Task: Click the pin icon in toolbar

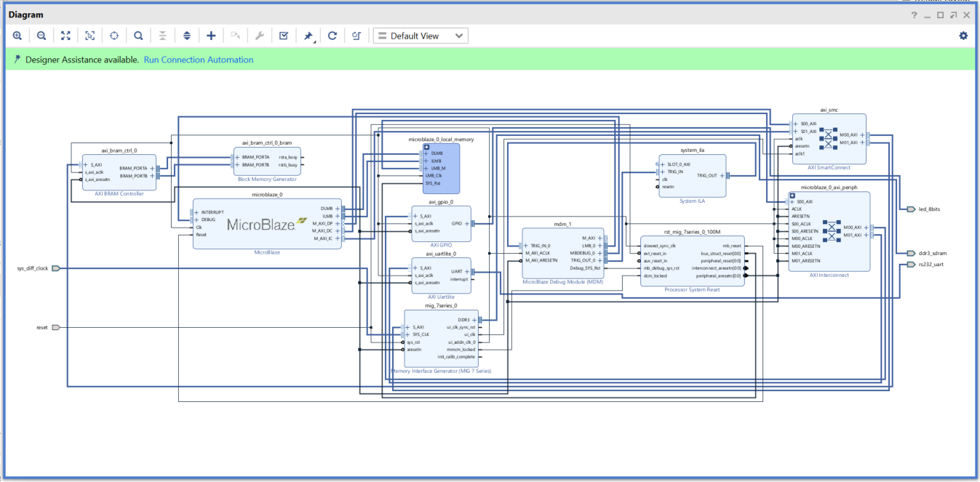Action: tap(308, 36)
